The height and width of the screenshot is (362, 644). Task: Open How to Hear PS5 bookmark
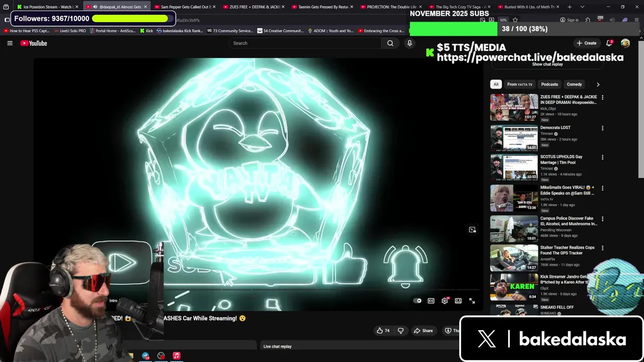coord(27,31)
